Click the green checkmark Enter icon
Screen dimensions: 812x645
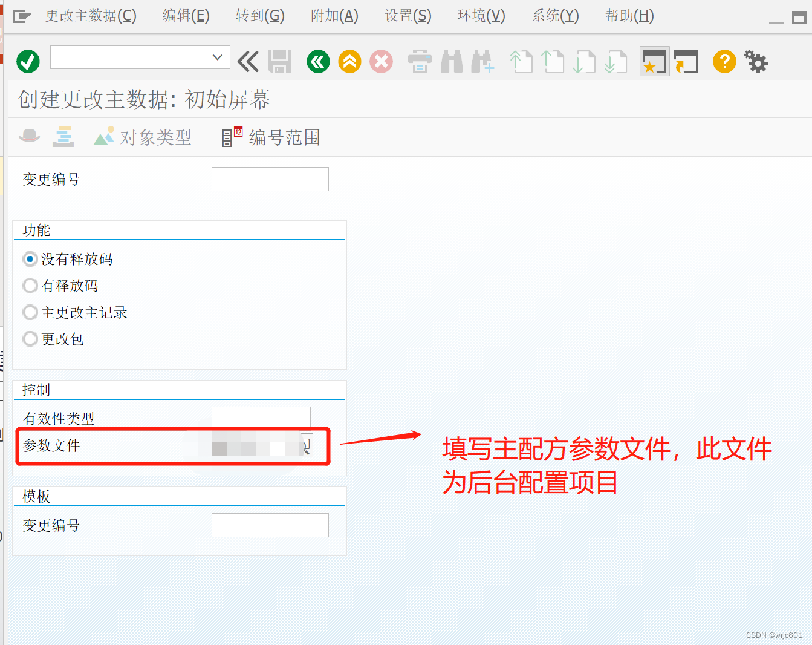[x=28, y=61]
